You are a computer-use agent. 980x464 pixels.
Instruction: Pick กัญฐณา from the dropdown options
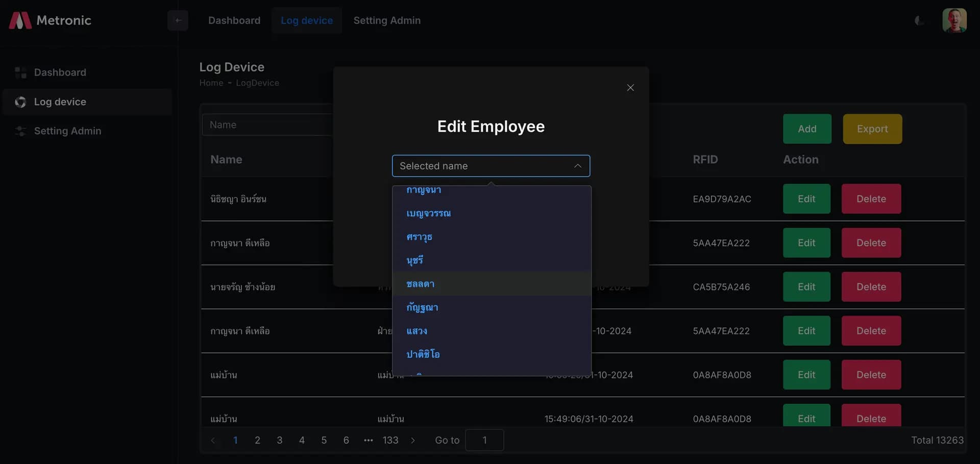[422, 307]
